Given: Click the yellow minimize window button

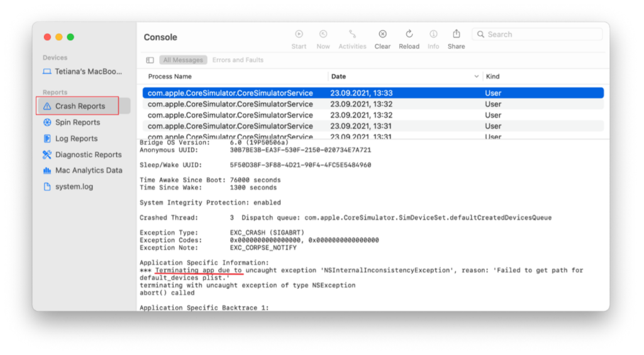Looking at the screenshot, I should tap(58, 37).
